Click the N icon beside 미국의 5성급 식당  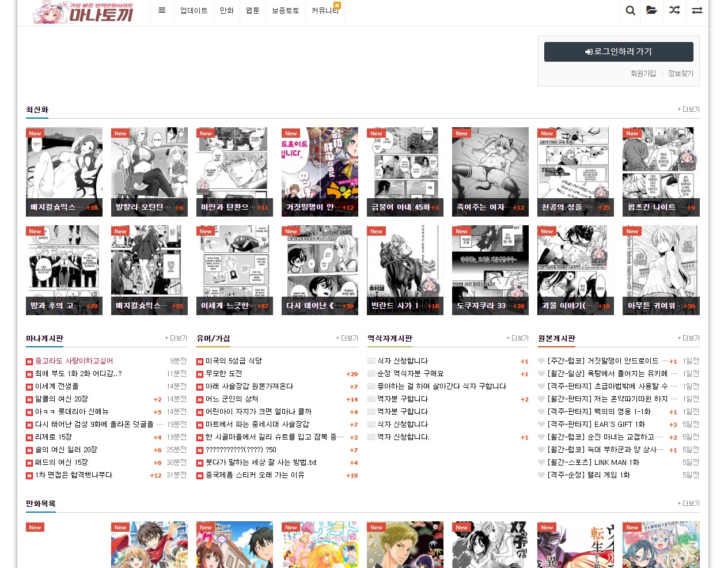200,362
